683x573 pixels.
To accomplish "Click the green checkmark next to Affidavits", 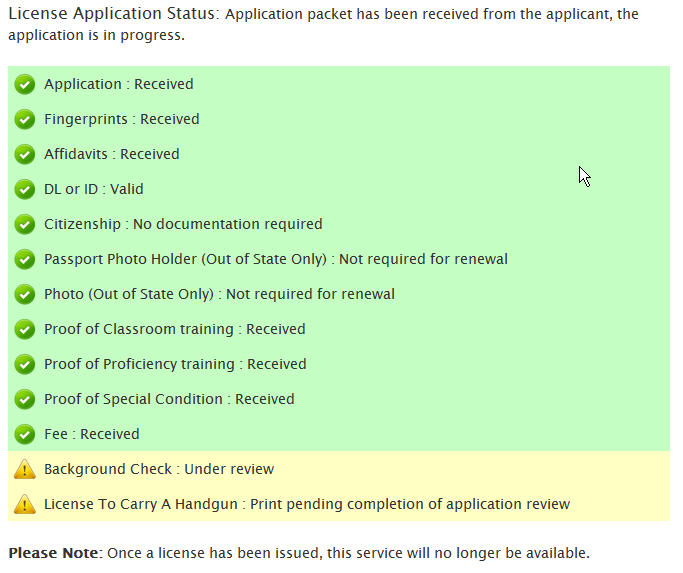I will click(25, 155).
